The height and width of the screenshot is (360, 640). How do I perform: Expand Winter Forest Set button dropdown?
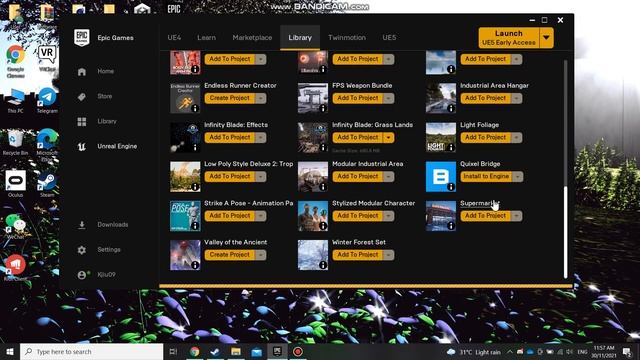pyautogui.click(x=389, y=255)
